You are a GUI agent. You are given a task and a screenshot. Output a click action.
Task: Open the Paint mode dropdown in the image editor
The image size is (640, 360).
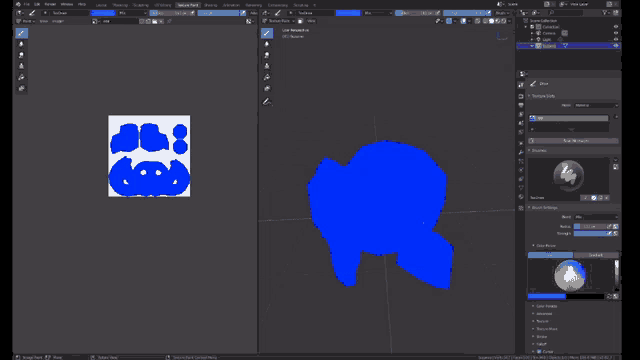pos(25,21)
